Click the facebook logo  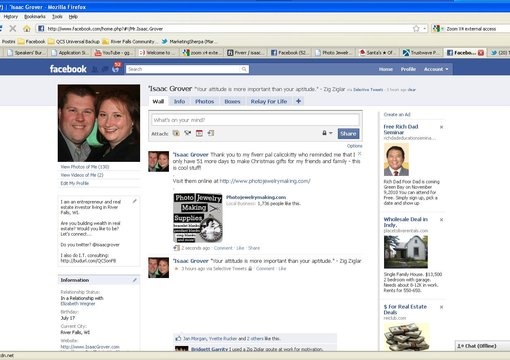tap(68, 69)
